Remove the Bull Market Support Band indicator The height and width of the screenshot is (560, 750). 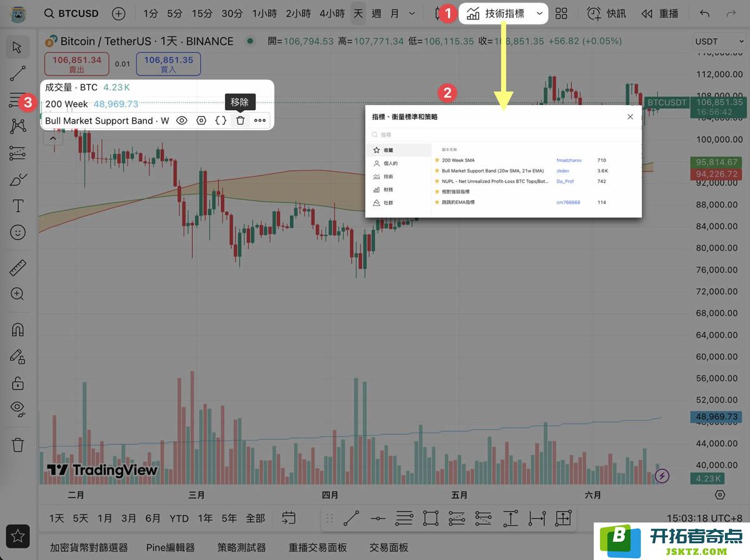tap(240, 121)
